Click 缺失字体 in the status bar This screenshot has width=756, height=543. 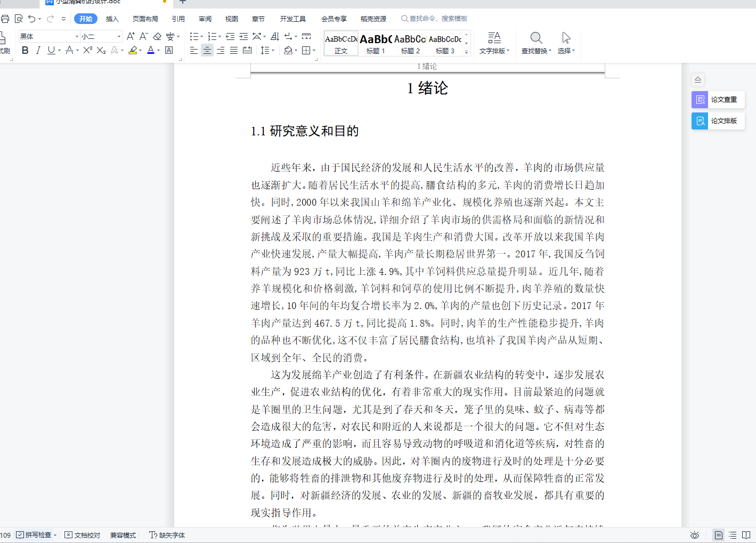[167, 535]
